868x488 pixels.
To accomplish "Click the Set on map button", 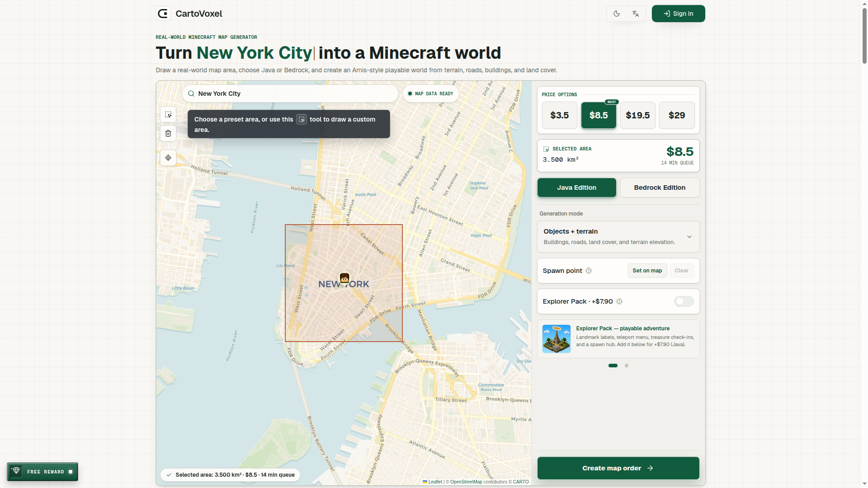I will (x=647, y=271).
